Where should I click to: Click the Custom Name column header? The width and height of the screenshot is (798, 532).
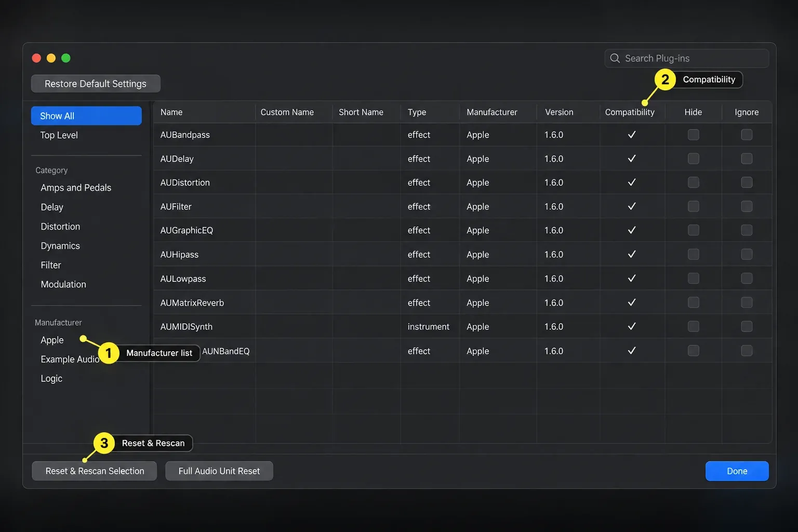(x=287, y=112)
